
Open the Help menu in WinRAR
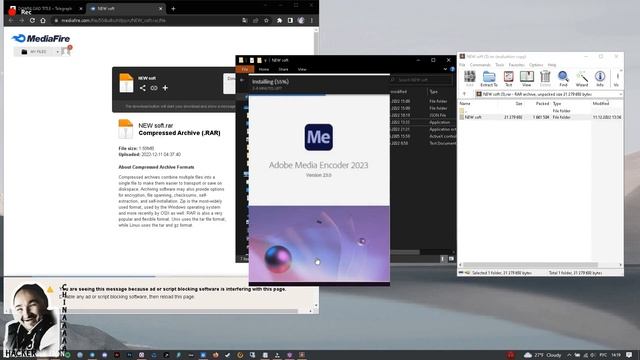(552, 65)
